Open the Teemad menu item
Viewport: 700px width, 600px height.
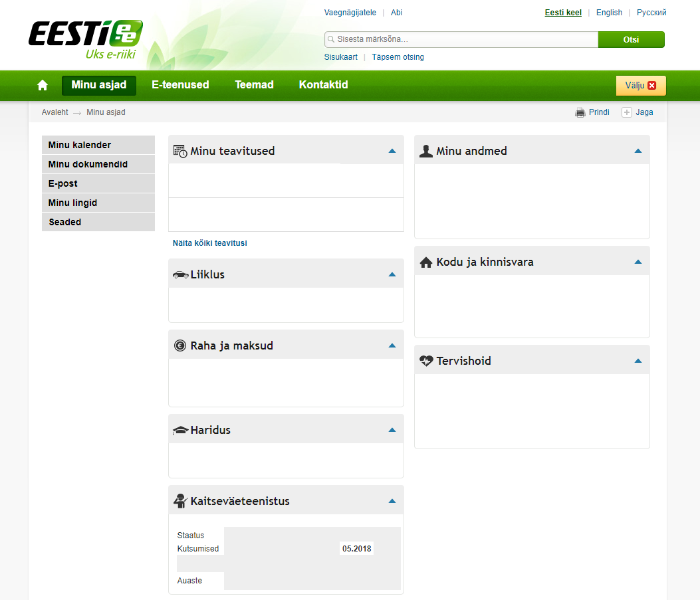click(x=254, y=85)
